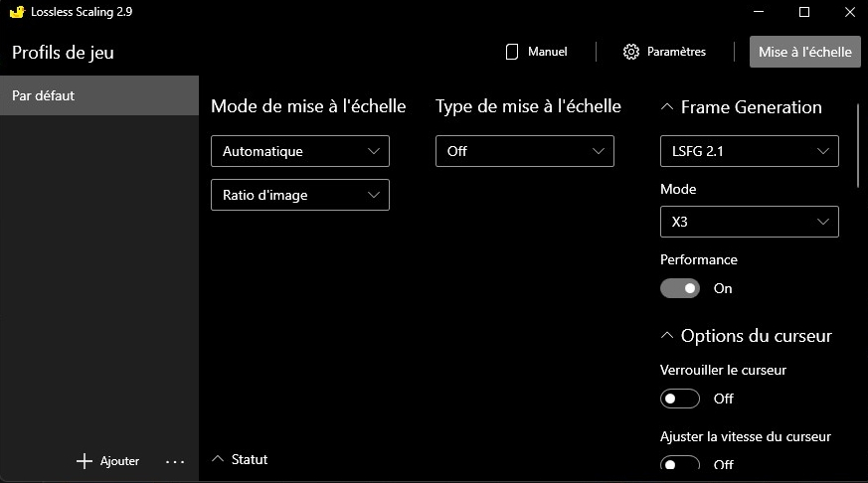Viewport: 868px width, 483px height.
Task: Click the Ajouter profile button label
Action: [x=119, y=461]
